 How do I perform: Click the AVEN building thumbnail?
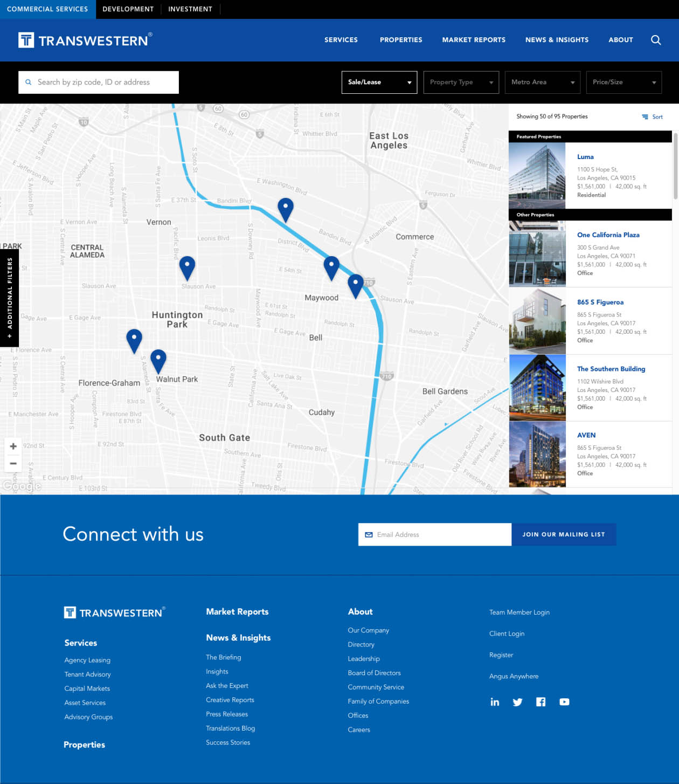click(x=537, y=455)
